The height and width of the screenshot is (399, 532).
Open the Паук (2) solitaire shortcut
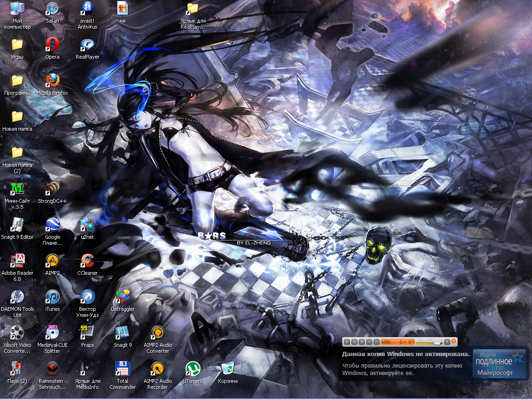(17, 373)
